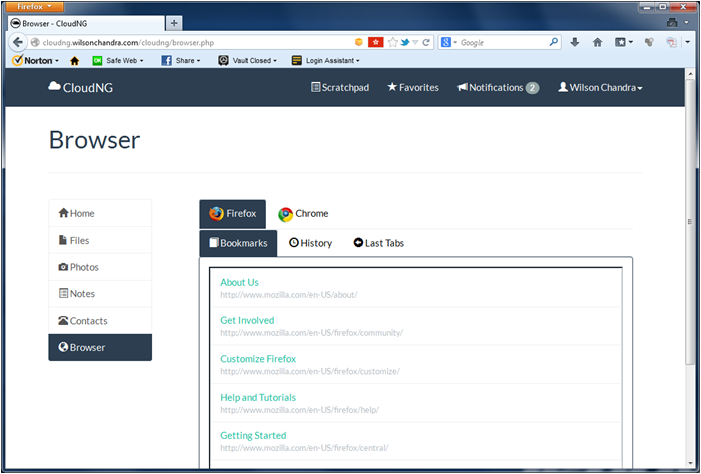Click the red flag icon in address bar
This screenshot has height=474, width=701.
(x=376, y=42)
